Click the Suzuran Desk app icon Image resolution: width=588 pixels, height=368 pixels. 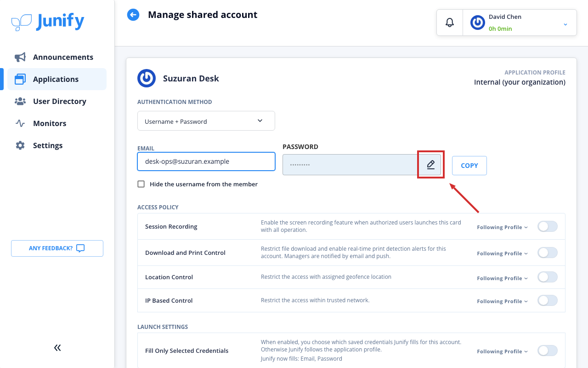[147, 78]
